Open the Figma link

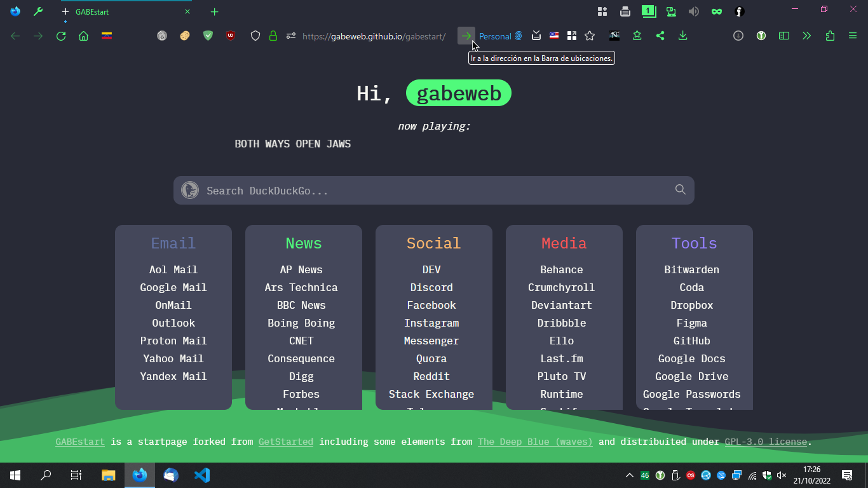tap(692, 323)
